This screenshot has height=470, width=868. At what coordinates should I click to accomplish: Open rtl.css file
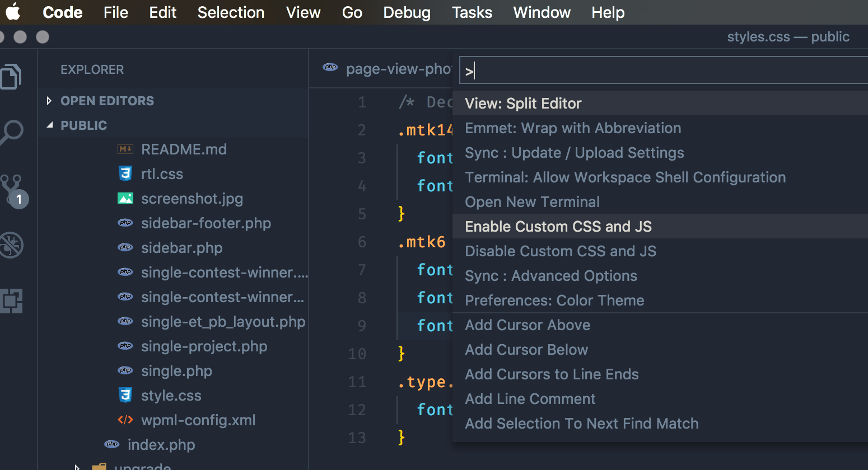click(x=162, y=174)
